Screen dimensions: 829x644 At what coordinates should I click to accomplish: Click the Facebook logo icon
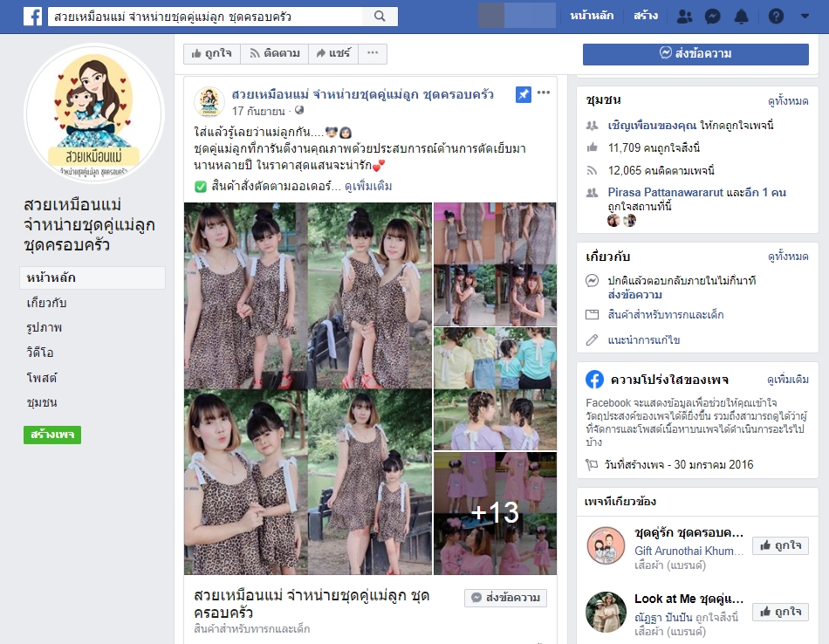(32, 17)
